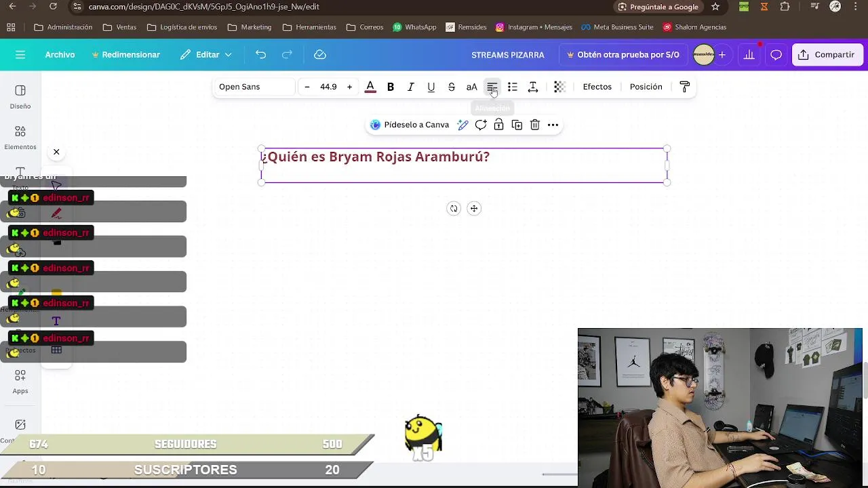The height and width of the screenshot is (488, 868).
Task: Duplicate the selected text element
Action: tap(517, 125)
